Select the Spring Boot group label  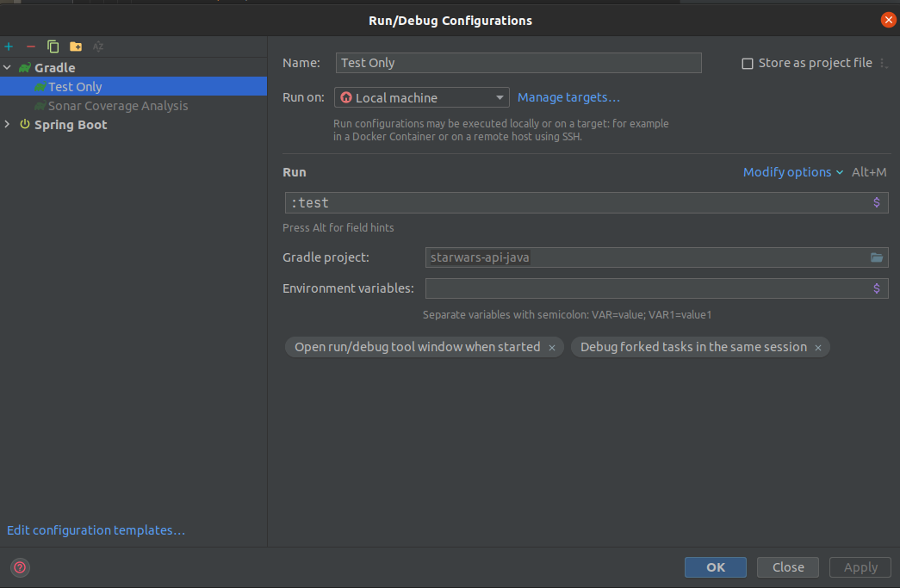click(71, 125)
